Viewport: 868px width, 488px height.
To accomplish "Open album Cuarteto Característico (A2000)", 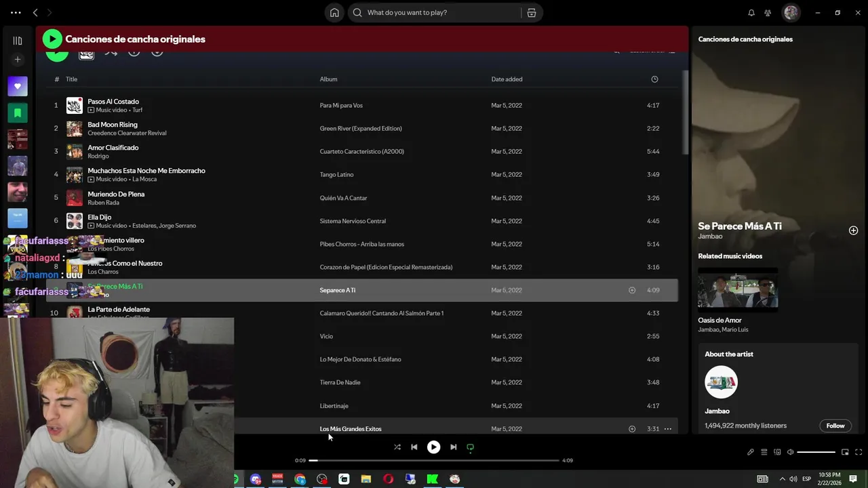I will [361, 152].
